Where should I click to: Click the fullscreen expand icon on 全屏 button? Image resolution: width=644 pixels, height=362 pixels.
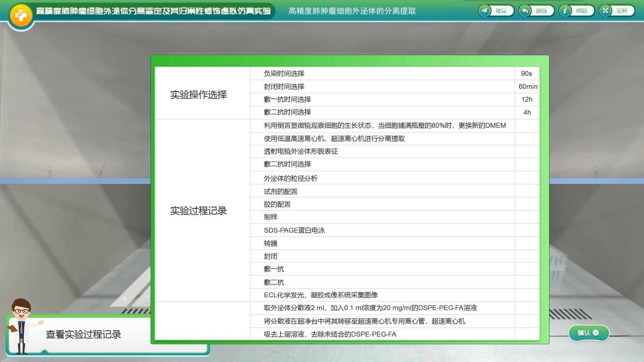pyautogui.click(x=605, y=10)
